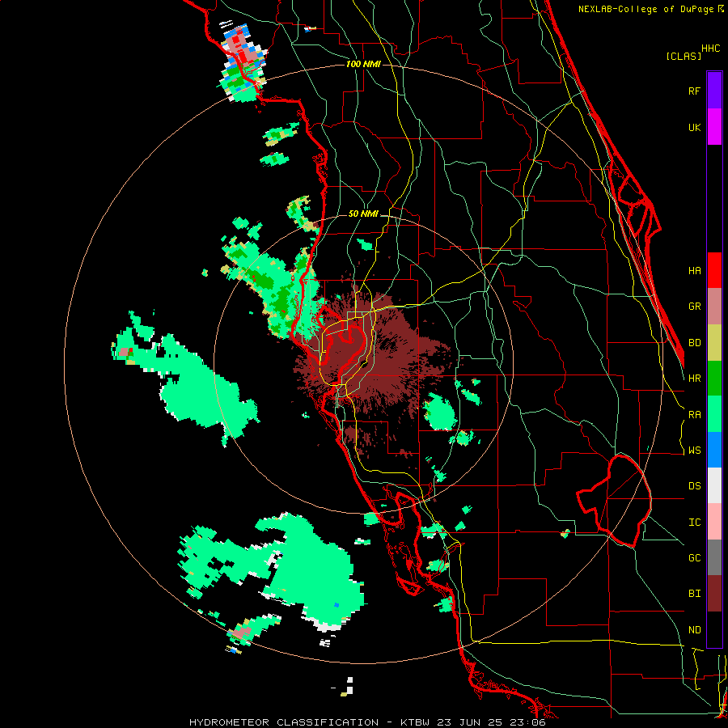The width and height of the screenshot is (728, 728).
Task: Select the gray GC legend swatch
Action: tap(714, 557)
